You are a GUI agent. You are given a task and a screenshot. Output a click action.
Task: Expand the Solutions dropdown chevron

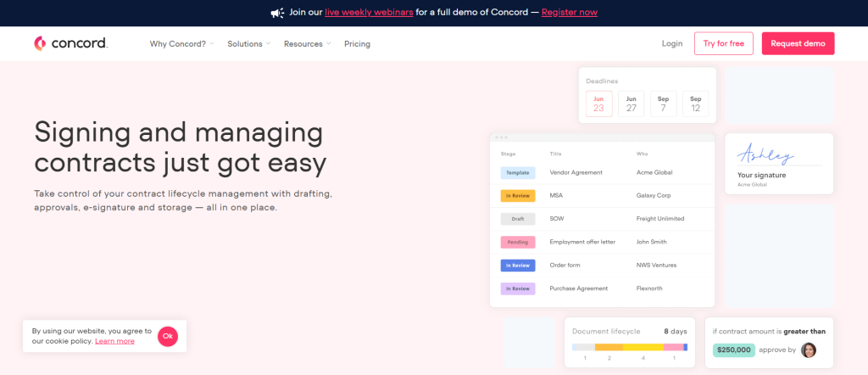coord(268,43)
